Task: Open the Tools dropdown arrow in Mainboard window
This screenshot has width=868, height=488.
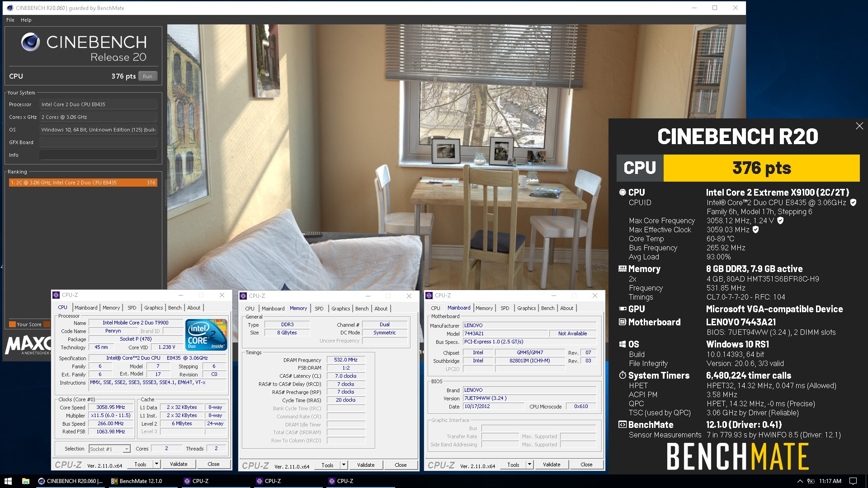Action: [x=529, y=465]
